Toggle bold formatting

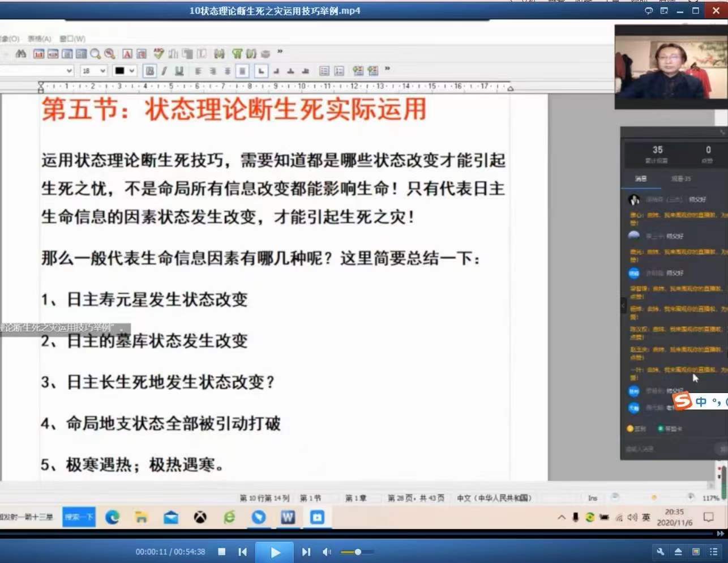pos(149,70)
